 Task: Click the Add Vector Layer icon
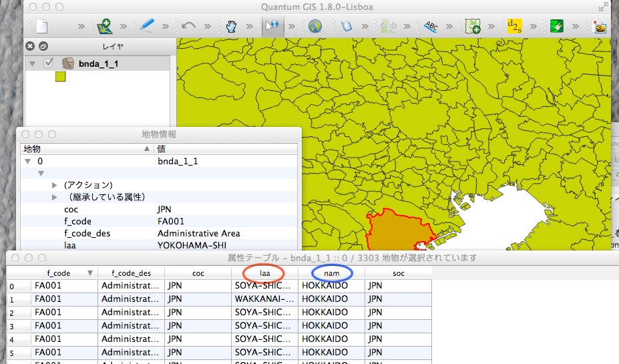point(104,27)
